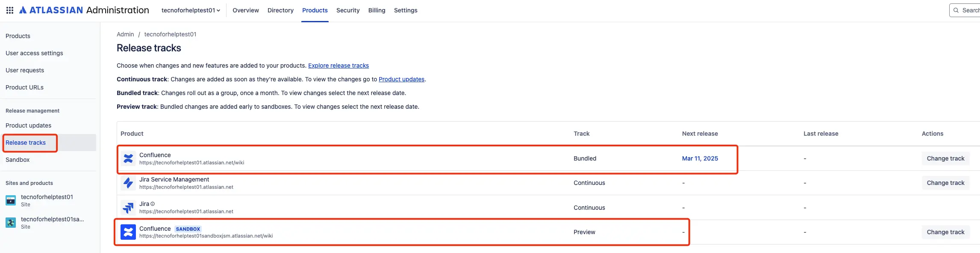Focus the Search field
Image resolution: width=980 pixels, height=253 pixels.
tap(965, 10)
